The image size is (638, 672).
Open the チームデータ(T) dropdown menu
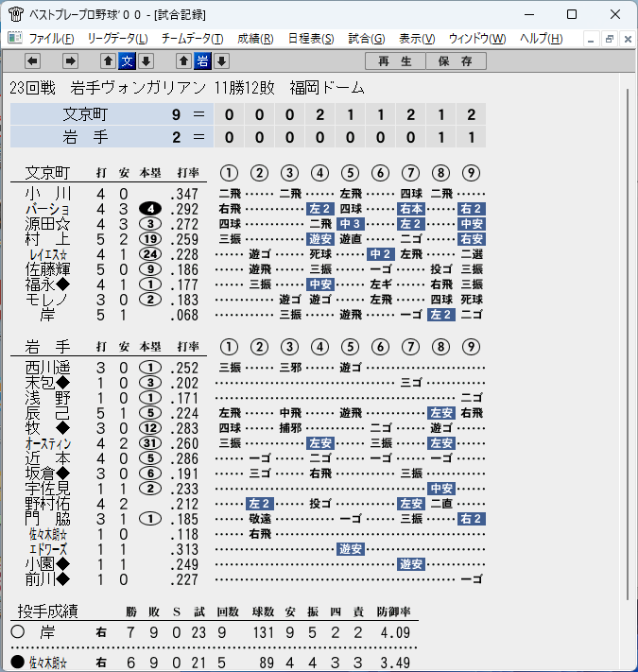pyautogui.click(x=193, y=39)
